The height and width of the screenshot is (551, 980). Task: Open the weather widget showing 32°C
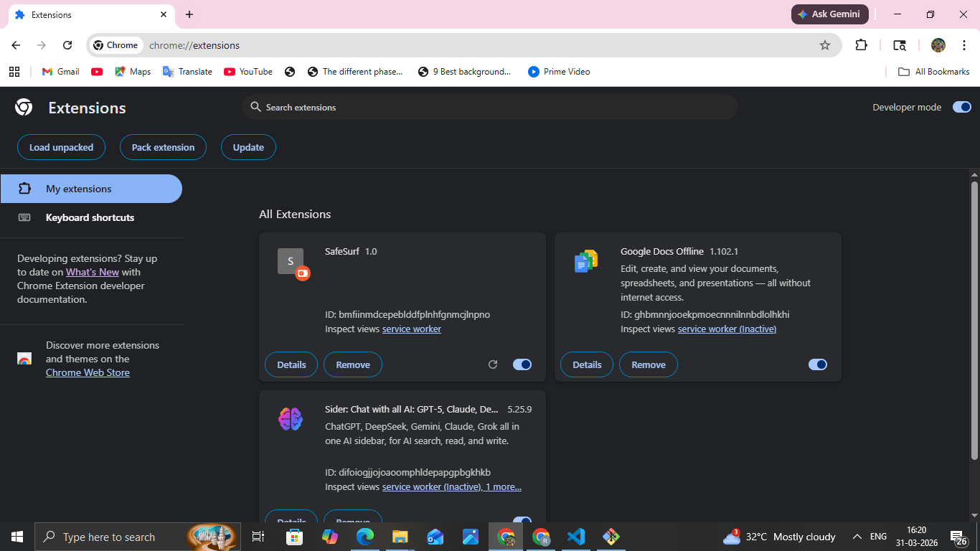pos(779,537)
